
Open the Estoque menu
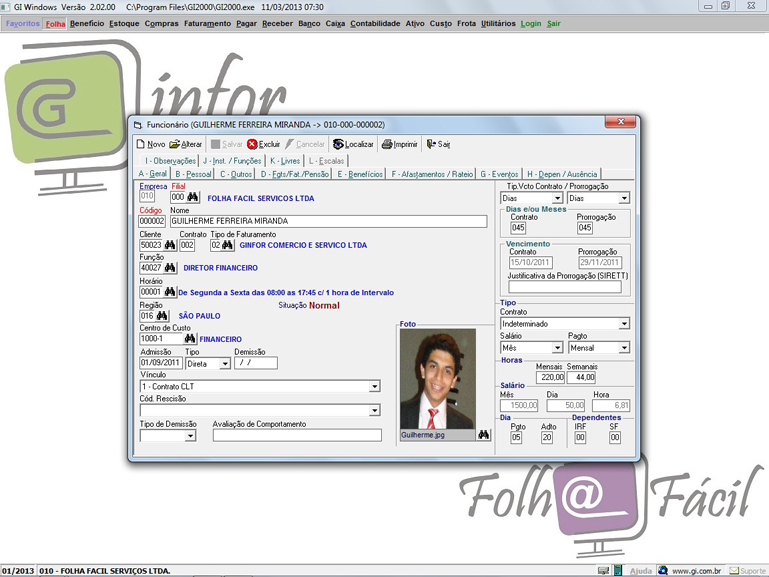pos(124,24)
